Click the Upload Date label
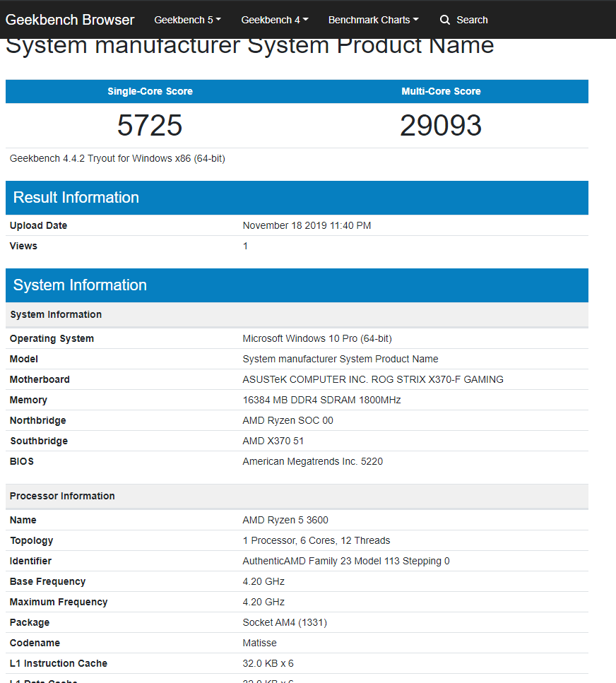The width and height of the screenshot is (616, 683). click(38, 225)
